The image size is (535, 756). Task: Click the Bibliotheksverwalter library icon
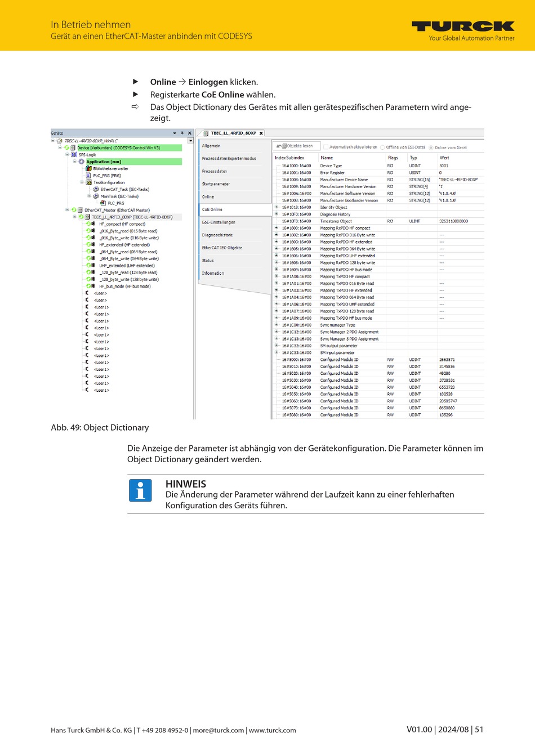point(88,168)
